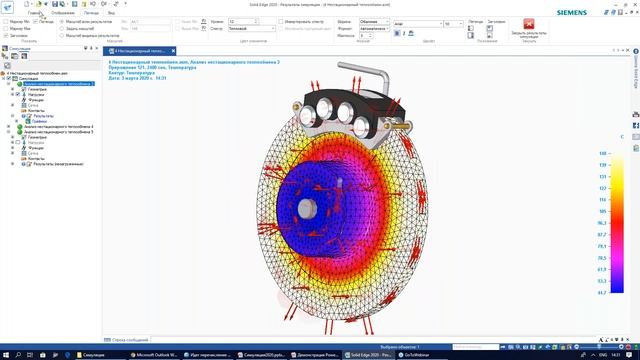Screen dimensions: 640x360
Task: Toggle the Маркер Max checkbox
Action: click(6, 29)
